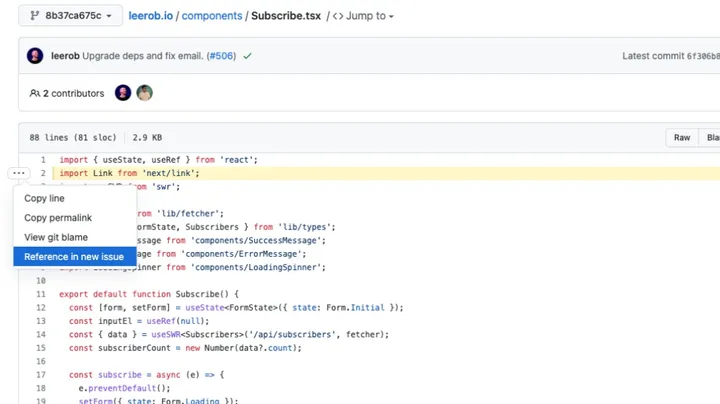Viewport: 720px width, 404px height.
Task: Open the latest commit hash 6f306b8
Action: 700,56
